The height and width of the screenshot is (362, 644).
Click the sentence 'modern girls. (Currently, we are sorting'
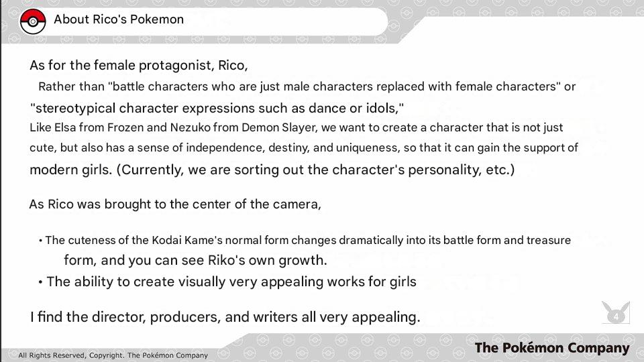click(272, 170)
